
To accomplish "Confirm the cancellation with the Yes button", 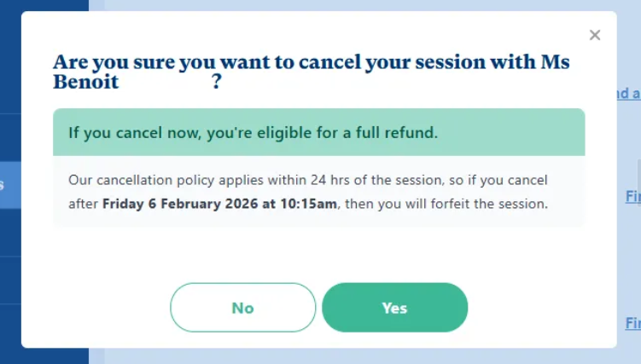I will pos(394,308).
